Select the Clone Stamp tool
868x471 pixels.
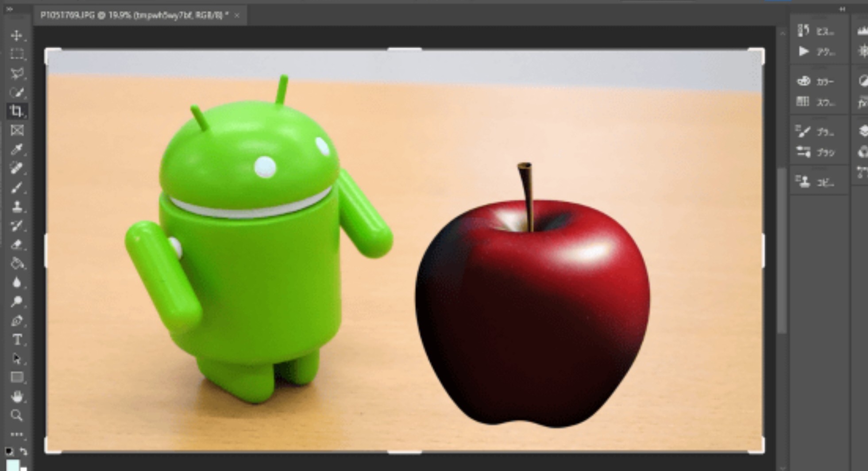point(17,207)
